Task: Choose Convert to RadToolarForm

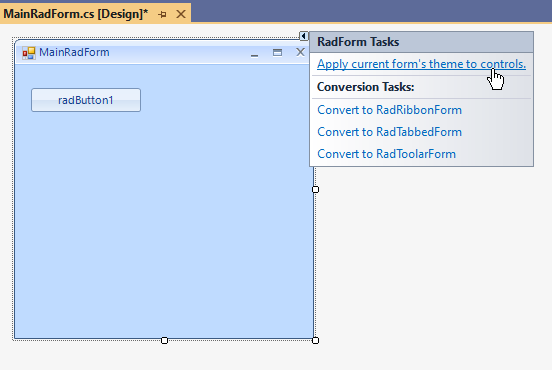Action: point(387,154)
